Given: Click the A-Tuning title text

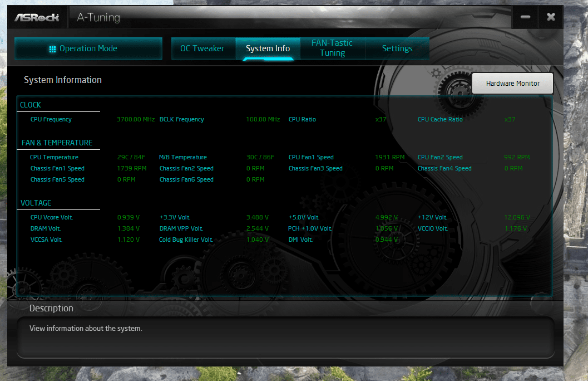Looking at the screenshot, I should point(98,18).
